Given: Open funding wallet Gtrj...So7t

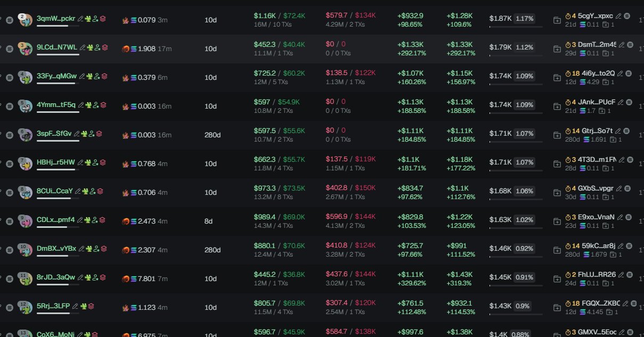Looking at the screenshot, I should click(597, 130).
